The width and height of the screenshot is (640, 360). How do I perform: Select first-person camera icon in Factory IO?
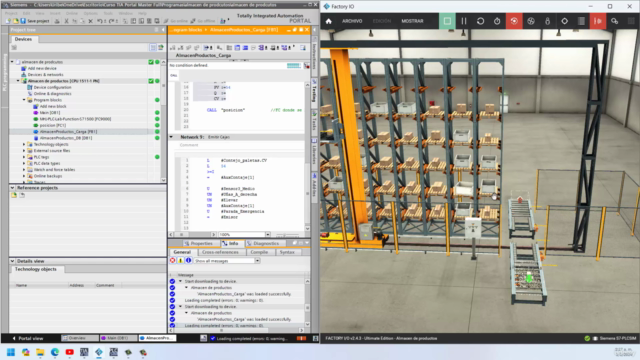(547, 21)
